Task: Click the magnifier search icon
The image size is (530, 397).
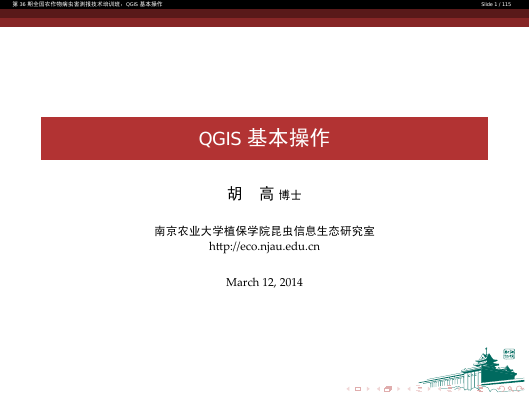Action: (x=510, y=389)
